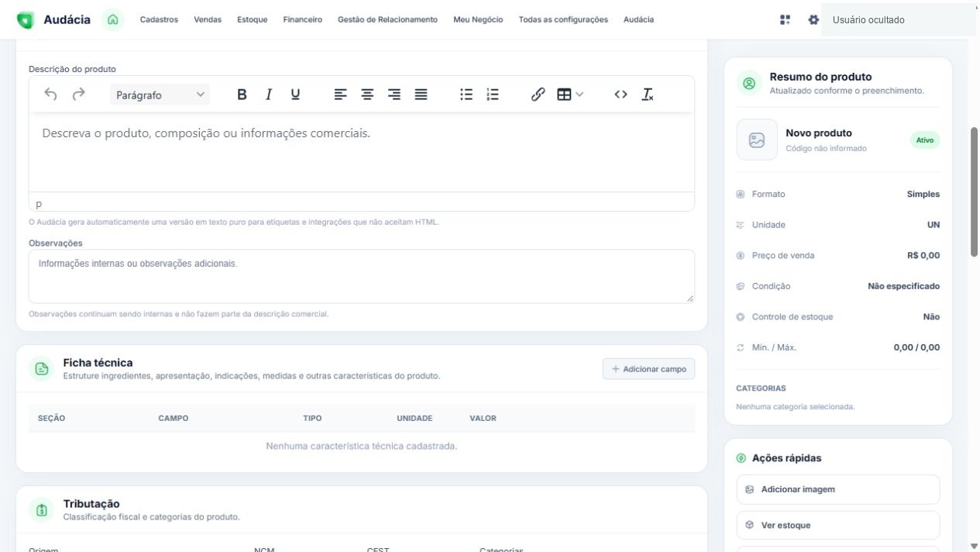Click Adicionar campo button
Screen dimensions: 980x552
pos(648,369)
